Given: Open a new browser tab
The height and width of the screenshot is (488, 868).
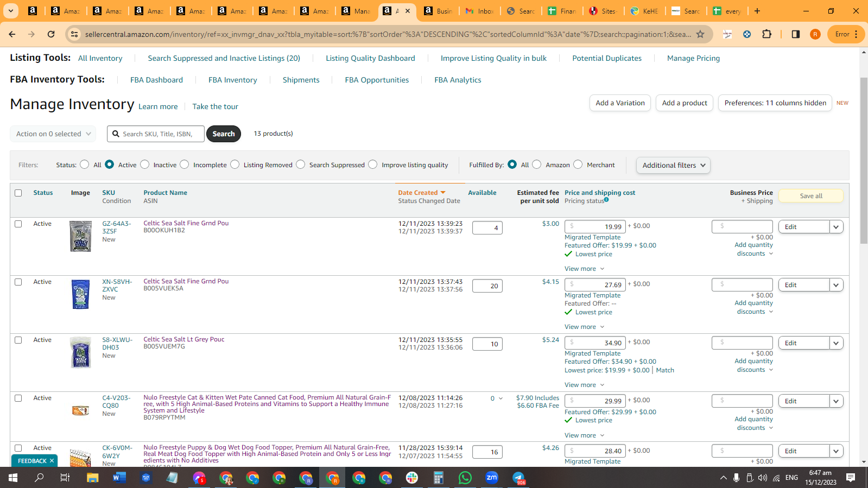Looking at the screenshot, I should point(757,11).
